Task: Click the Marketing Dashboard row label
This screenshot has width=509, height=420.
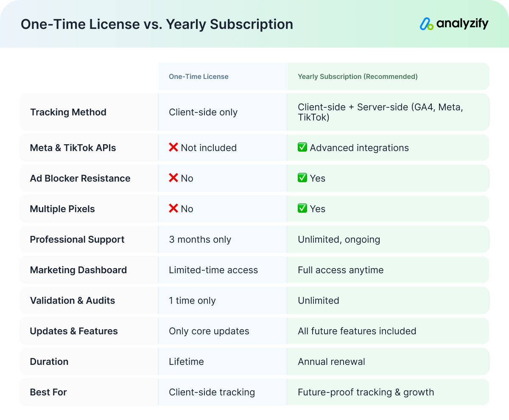Action: [x=78, y=270]
